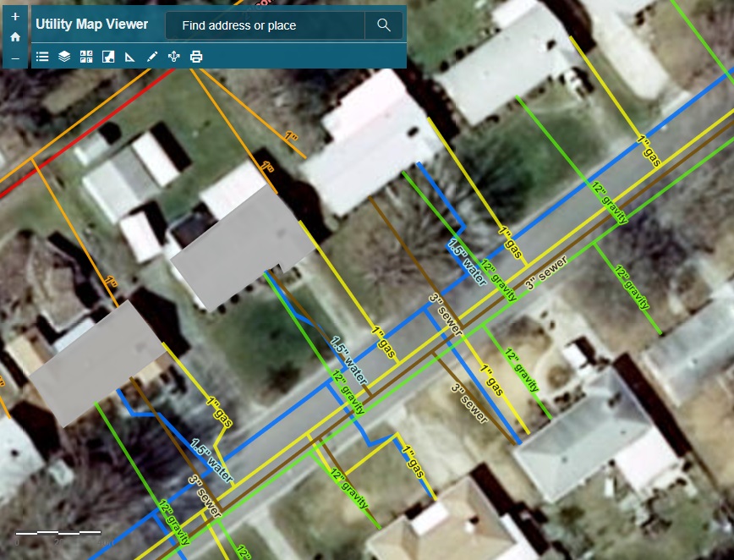This screenshot has height=560, width=734.
Task: Open the coordinates/move tool icon
Action: [173, 56]
